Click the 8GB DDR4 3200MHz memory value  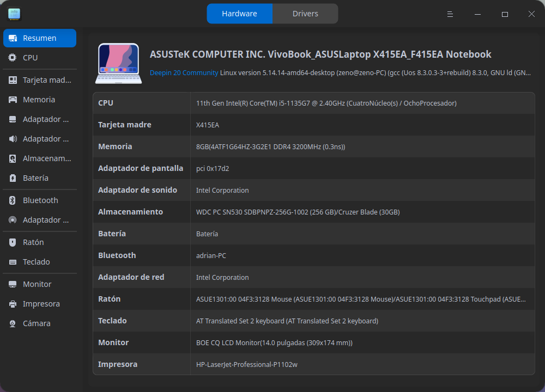[x=270, y=147]
